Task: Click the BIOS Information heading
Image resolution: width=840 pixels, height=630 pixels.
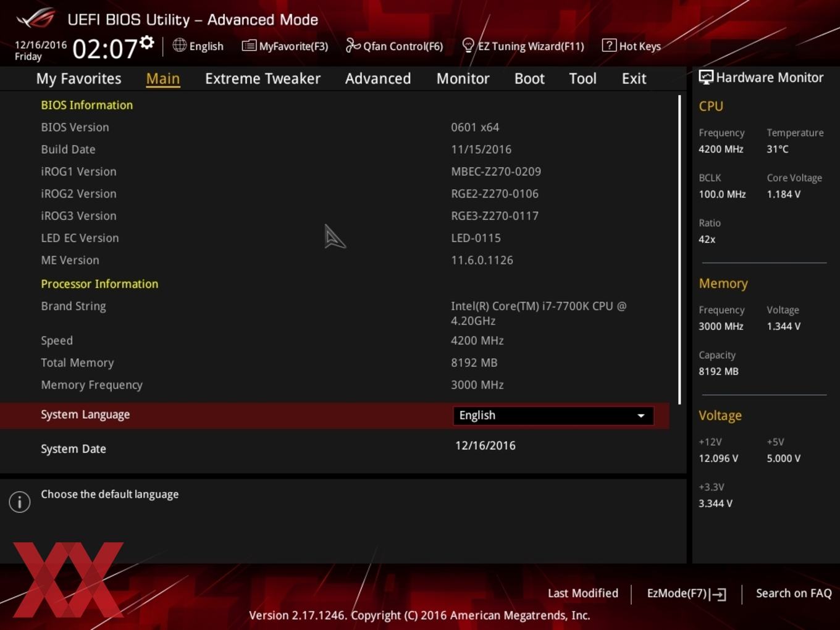Action: 87,105
